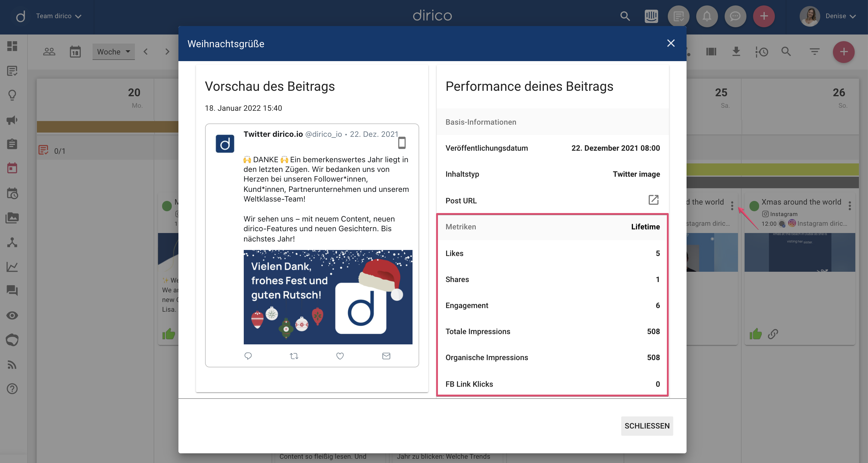Click the link chain icon on the 26 So. card

[x=773, y=334]
